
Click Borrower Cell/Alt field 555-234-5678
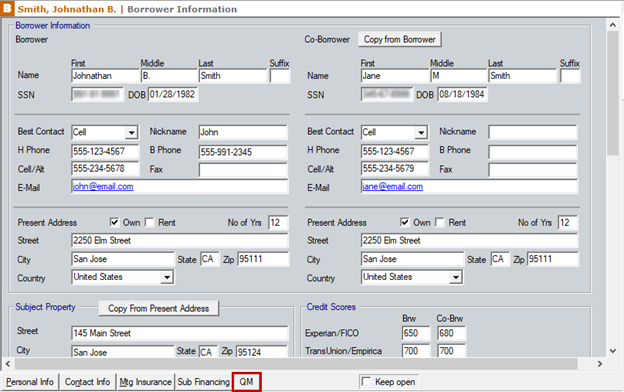[x=105, y=168]
